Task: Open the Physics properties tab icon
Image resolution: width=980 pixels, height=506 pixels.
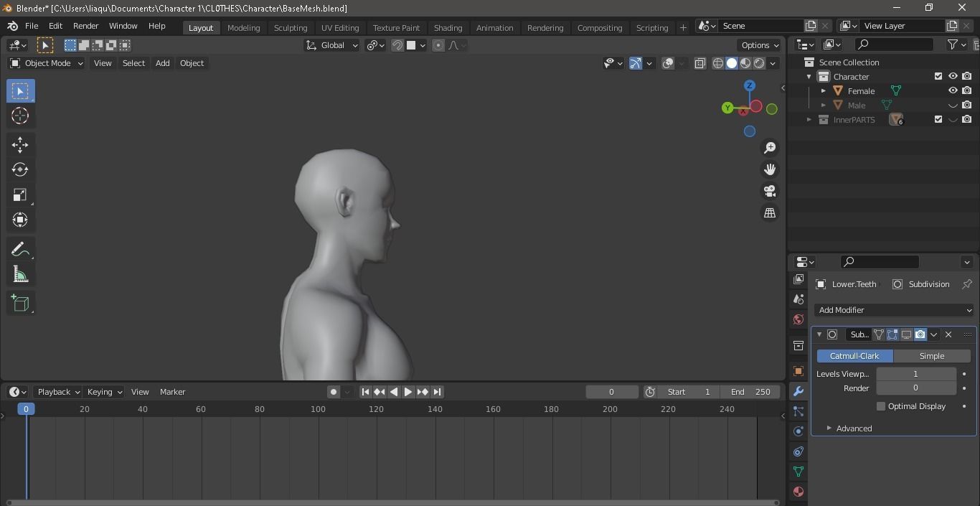Action: 798,431
